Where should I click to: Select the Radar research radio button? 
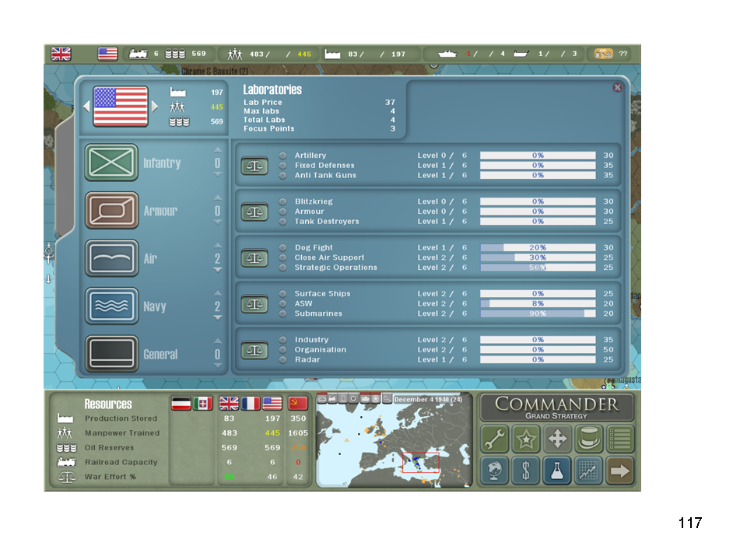pyautogui.click(x=283, y=359)
